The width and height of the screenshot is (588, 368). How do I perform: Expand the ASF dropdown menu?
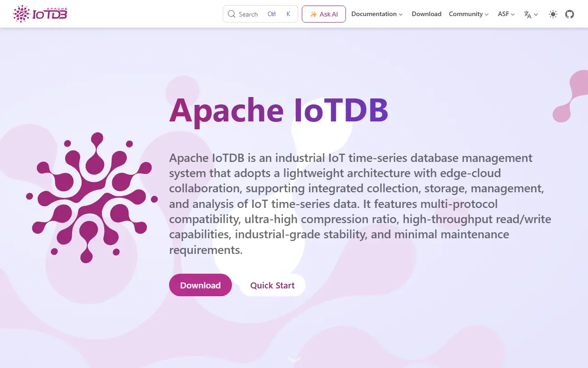(507, 14)
